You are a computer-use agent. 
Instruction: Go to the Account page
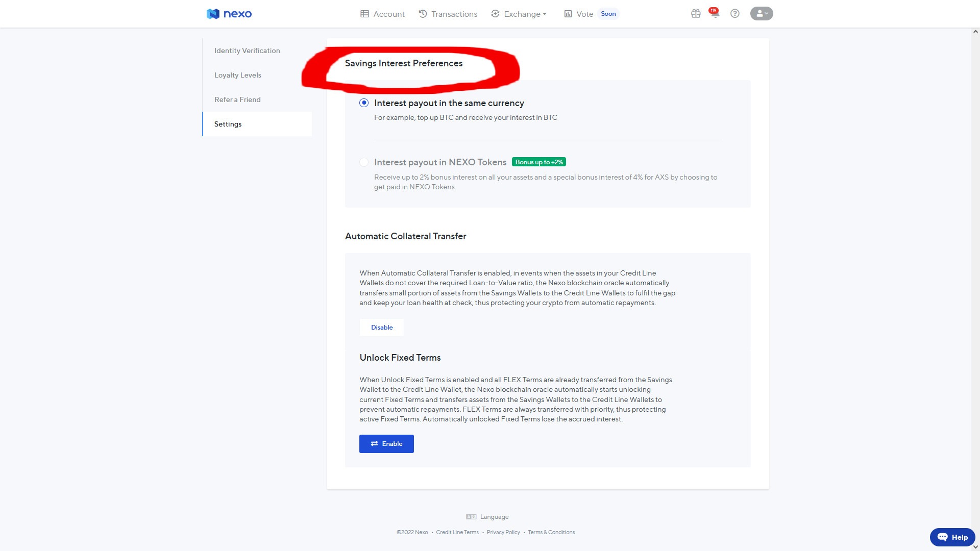point(382,14)
